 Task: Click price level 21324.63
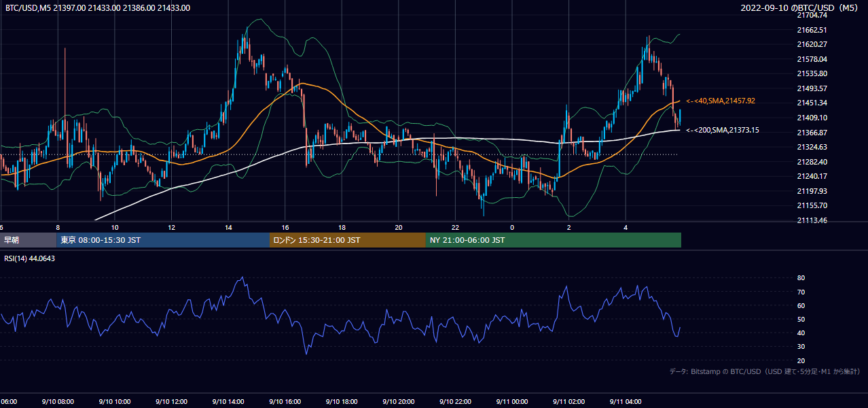(812, 147)
